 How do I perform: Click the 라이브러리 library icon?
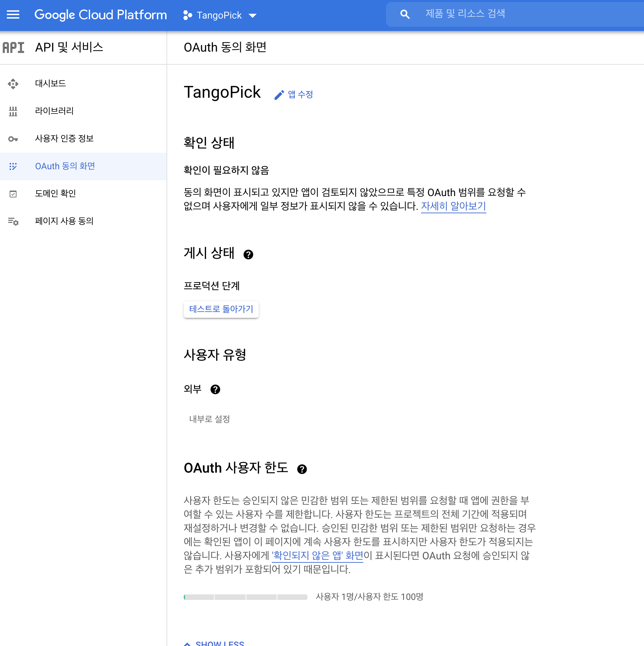13,111
